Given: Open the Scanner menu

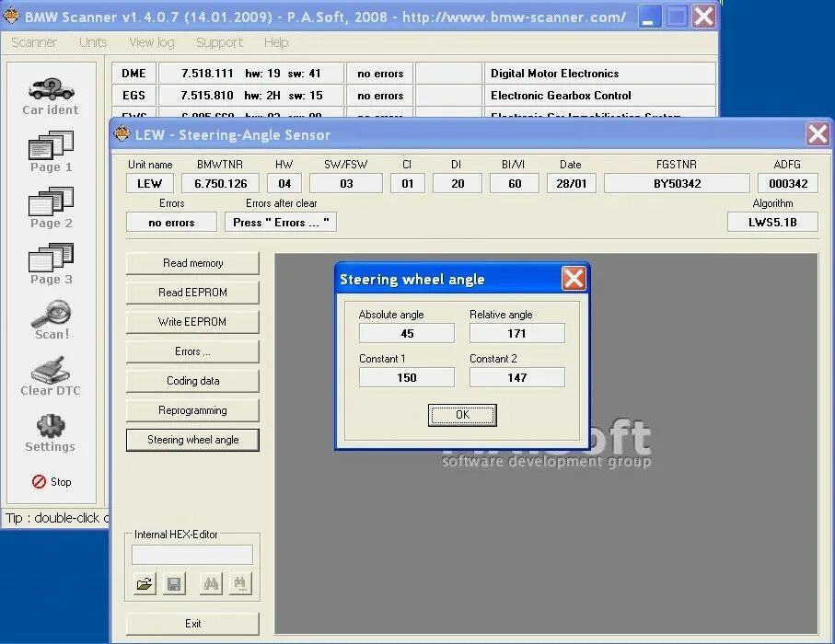Looking at the screenshot, I should pos(34,42).
